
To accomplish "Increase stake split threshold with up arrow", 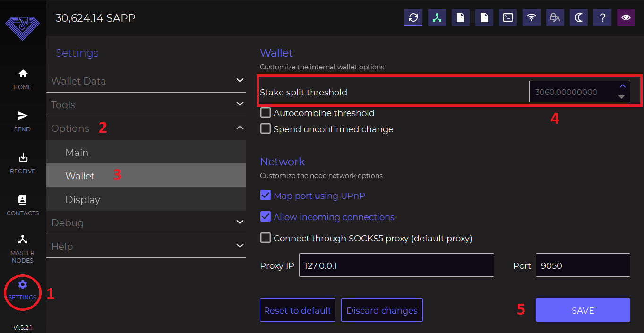I will pos(622,86).
